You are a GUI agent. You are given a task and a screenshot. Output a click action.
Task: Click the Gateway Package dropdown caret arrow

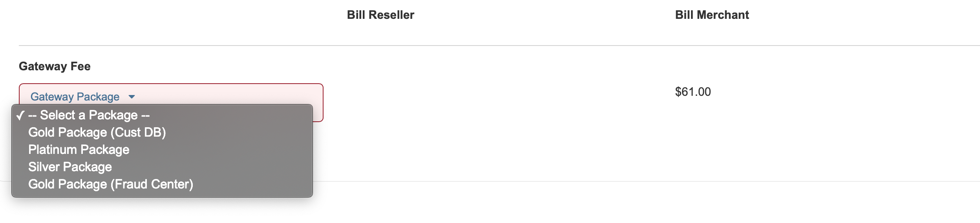[132, 97]
